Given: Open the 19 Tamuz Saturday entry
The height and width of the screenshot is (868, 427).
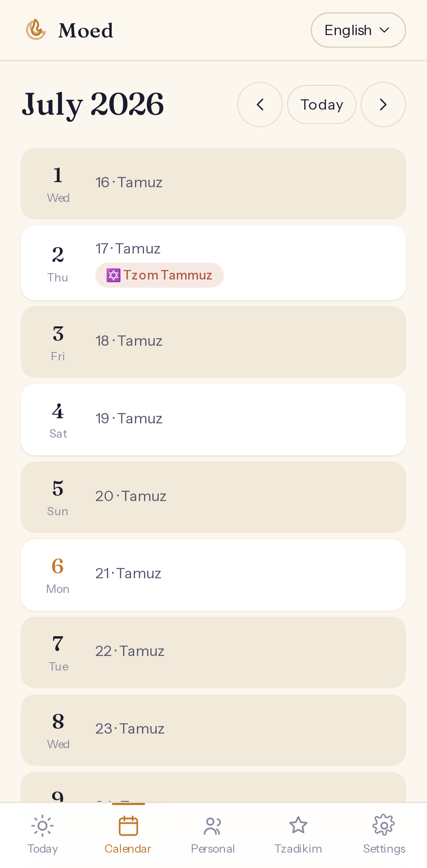Looking at the screenshot, I should coord(213,420).
